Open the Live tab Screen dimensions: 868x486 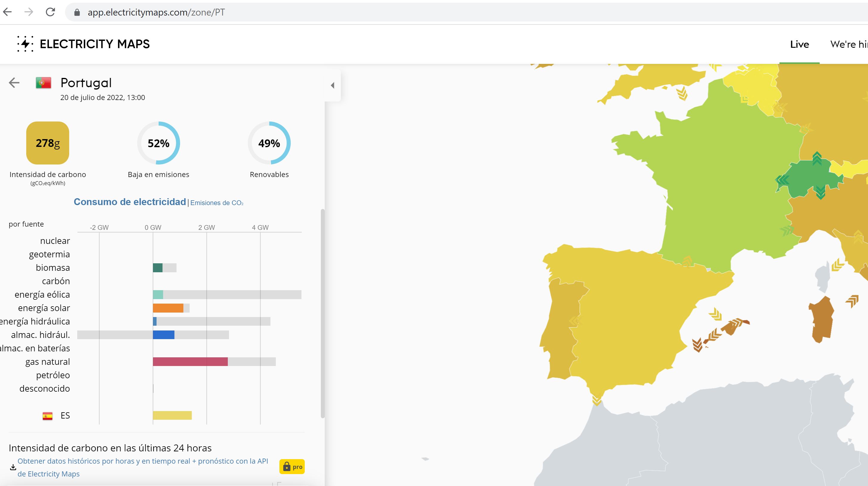click(799, 44)
